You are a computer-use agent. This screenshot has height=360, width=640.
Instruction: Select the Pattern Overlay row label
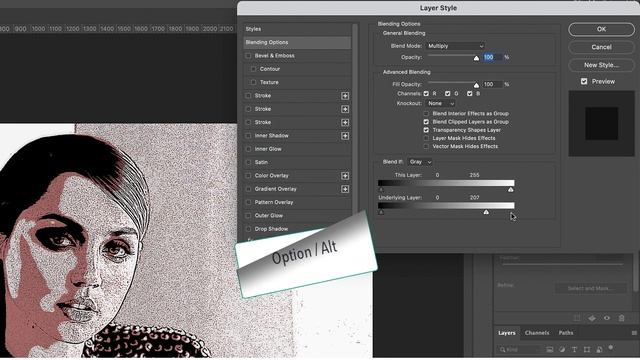[x=274, y=202]
